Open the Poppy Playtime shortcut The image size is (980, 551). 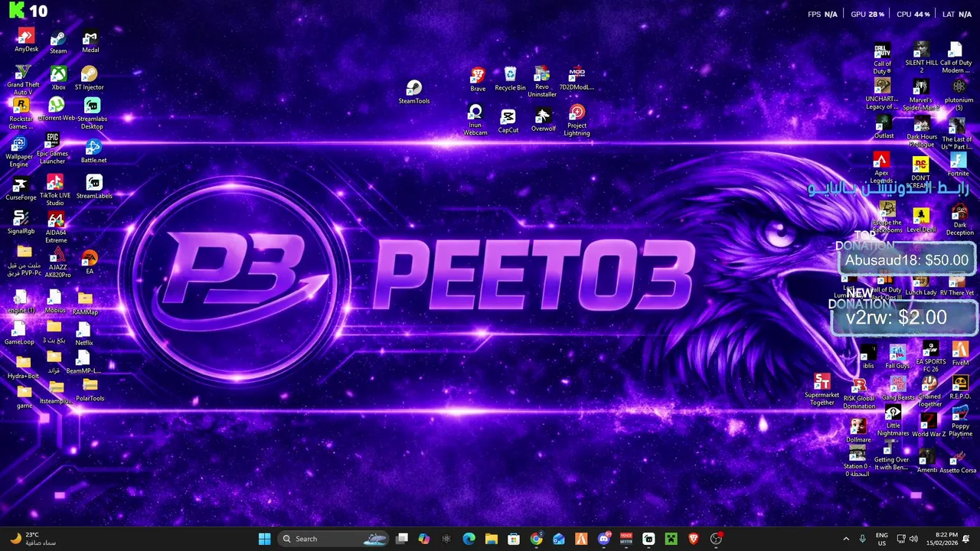[960, 422]
